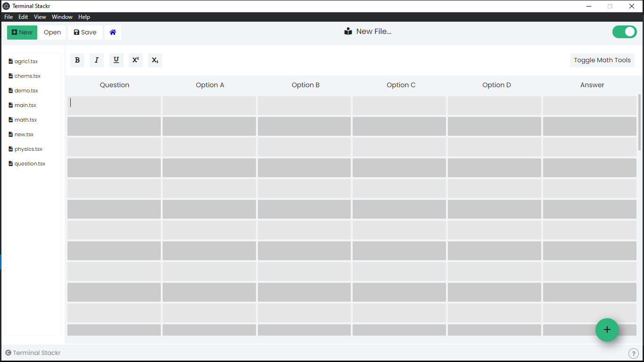Click the chems.tsx file icon
This screenshot has width=644, height=362.
tap(11, 76)
